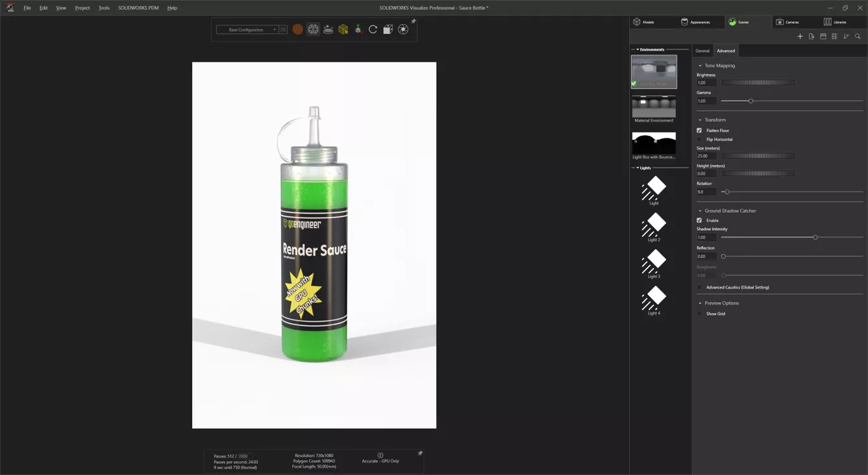Click the Height (meters) value field

[x=706, y=173]
